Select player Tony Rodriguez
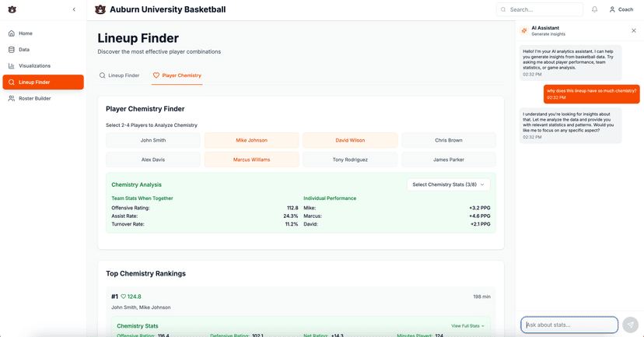This screenshot has height=337, width=644. tap(350, 160)
